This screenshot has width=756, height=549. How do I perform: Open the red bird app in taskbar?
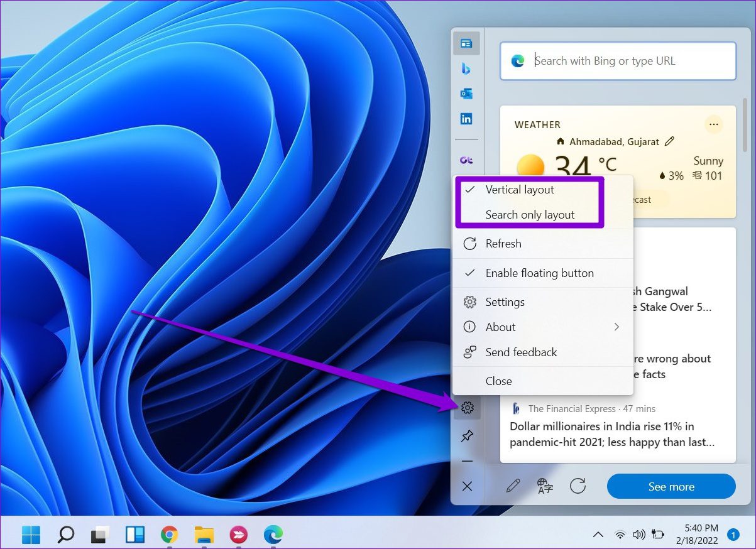pos(238,535)
